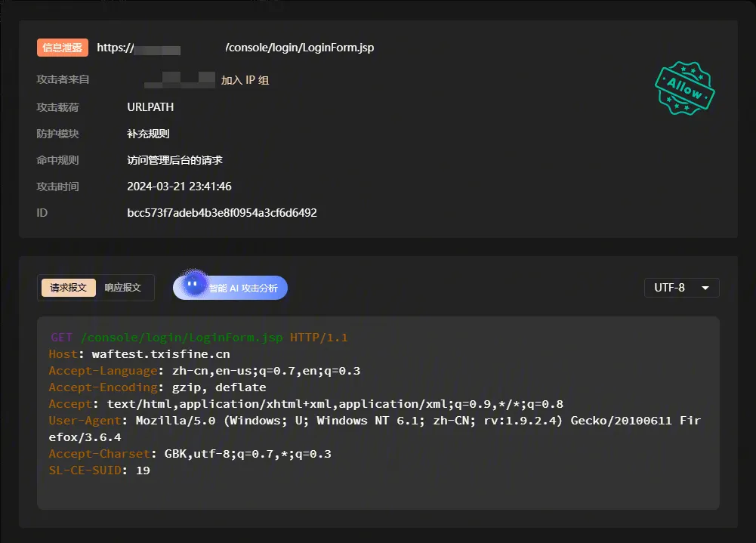Switch to the 响应报文 tab
756x543 pixels.
(x=122, y=288)
